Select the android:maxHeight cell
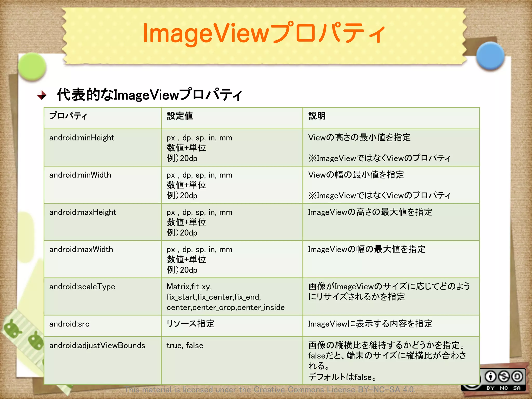The image size is (532, 399). 103,222
